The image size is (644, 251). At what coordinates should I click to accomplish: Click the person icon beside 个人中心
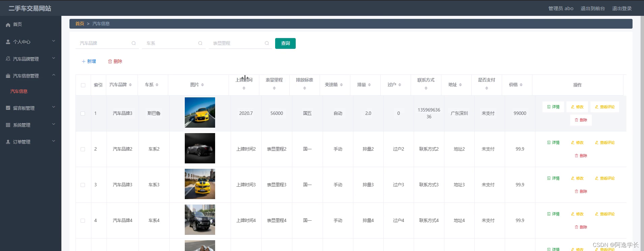[x=8, y=42]
